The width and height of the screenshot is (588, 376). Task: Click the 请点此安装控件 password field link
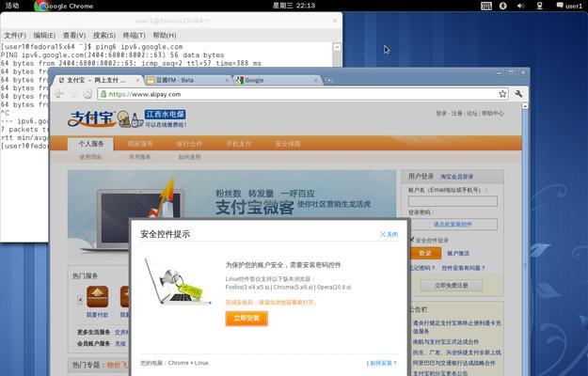pos(453,225)
